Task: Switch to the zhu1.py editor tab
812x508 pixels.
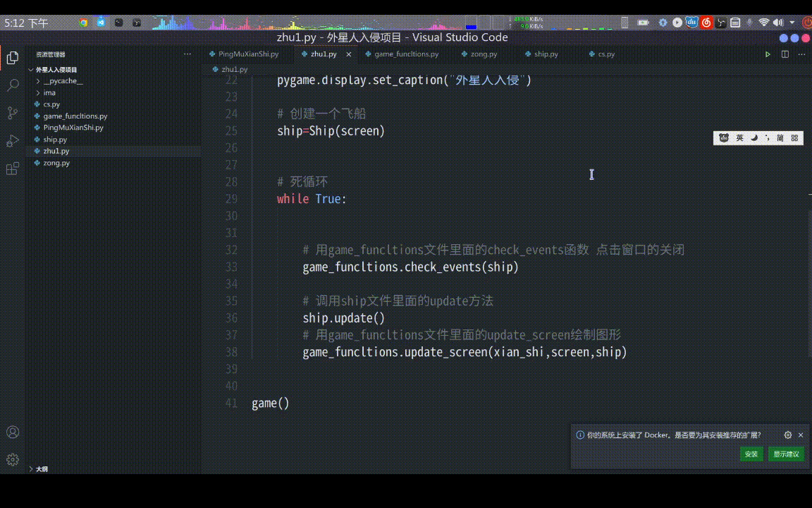Action: pos(323,54)
